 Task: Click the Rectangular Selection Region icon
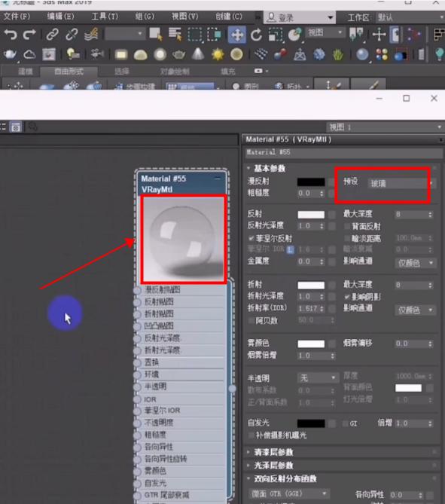[195, 35]
